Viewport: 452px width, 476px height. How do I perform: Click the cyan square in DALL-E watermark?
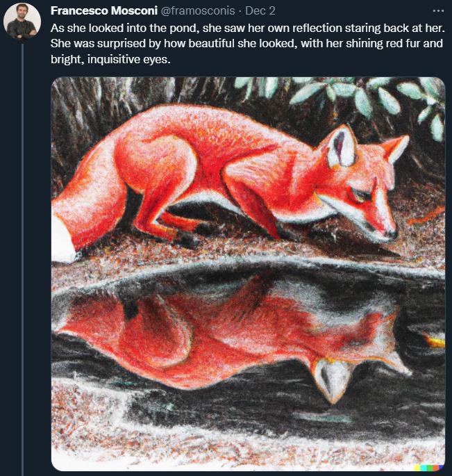[424, 467]
